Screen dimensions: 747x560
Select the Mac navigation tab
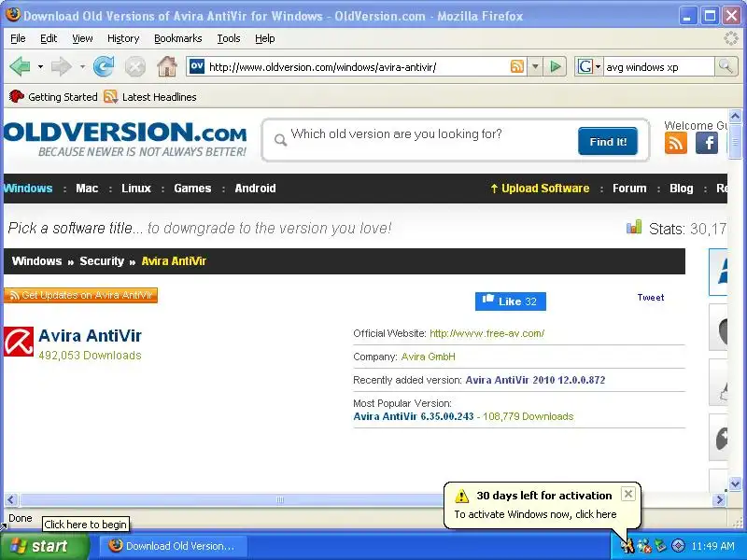(x=87, y=189)
